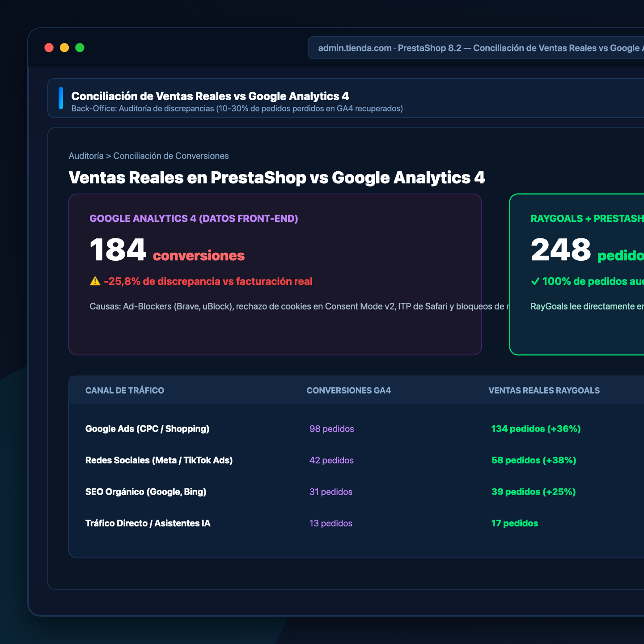Click the "Tráfico Directo / Asistentes IA" row label
This screenshot has height=644, width=644.
[148, 523]
